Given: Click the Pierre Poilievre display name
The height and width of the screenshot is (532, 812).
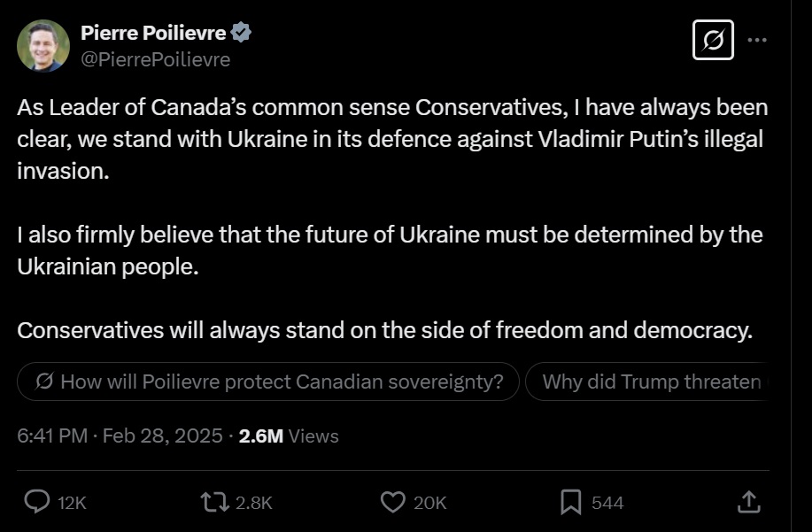Looking at the screenshot, I should [x=153, y=33].
